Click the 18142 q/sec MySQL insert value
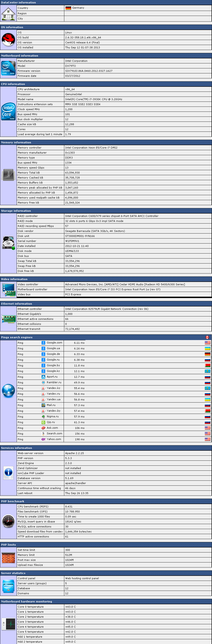The image size is (212, 644). 73,522
